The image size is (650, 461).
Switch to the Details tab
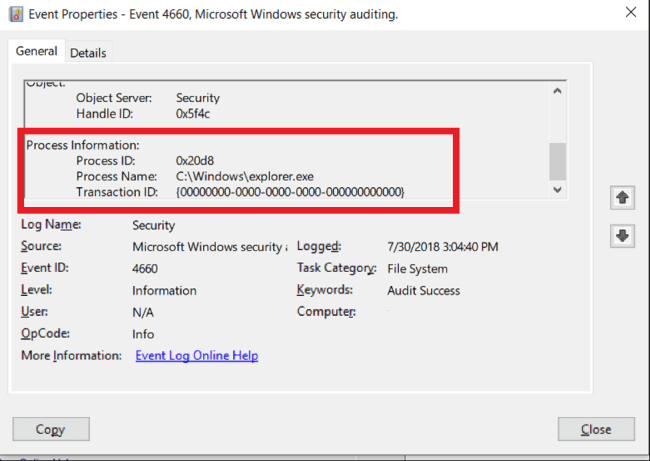coord(88,53)
